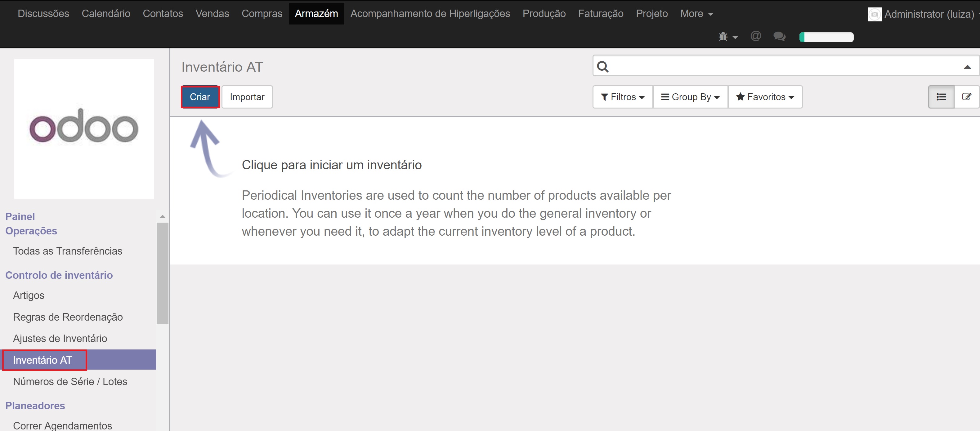This screenshot has width=980, height=431.
Task: Go to the Faturação menu
Action: click(x=600, y=14)
